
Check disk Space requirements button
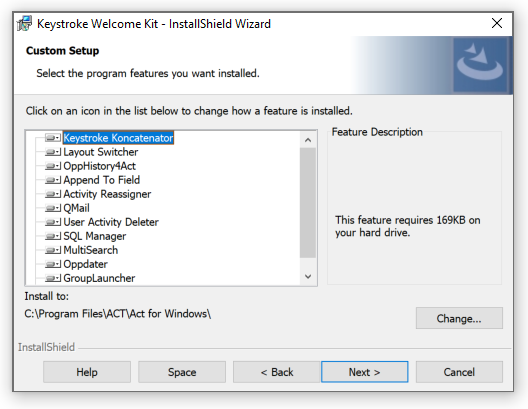pos(182,372)
